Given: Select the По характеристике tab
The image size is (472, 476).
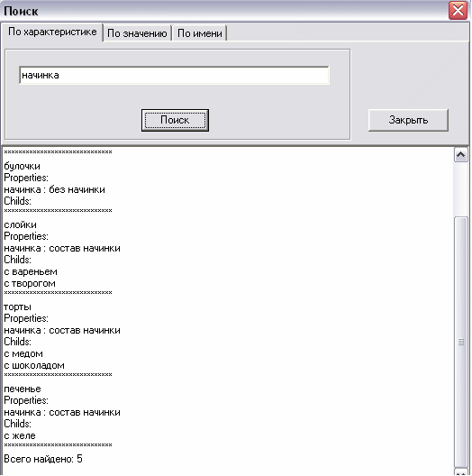Looking at the screenshot, I should click(x=52, y=32).
